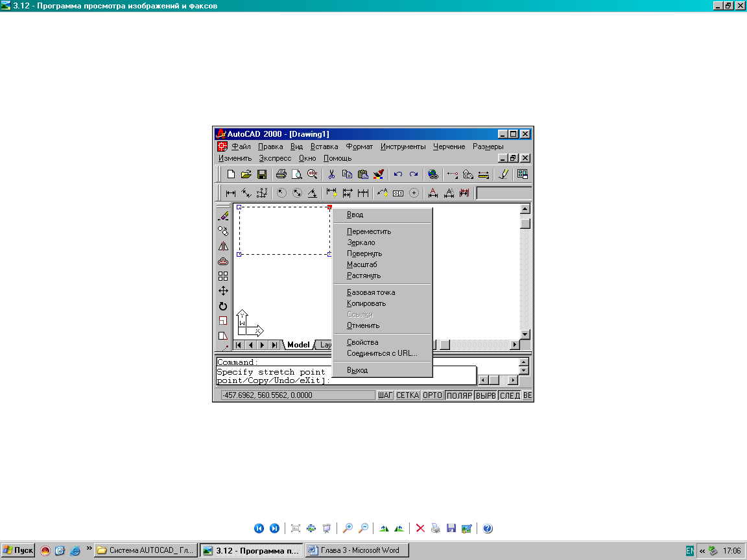Click the Tolerance tool icon

[x=397, y=193]
